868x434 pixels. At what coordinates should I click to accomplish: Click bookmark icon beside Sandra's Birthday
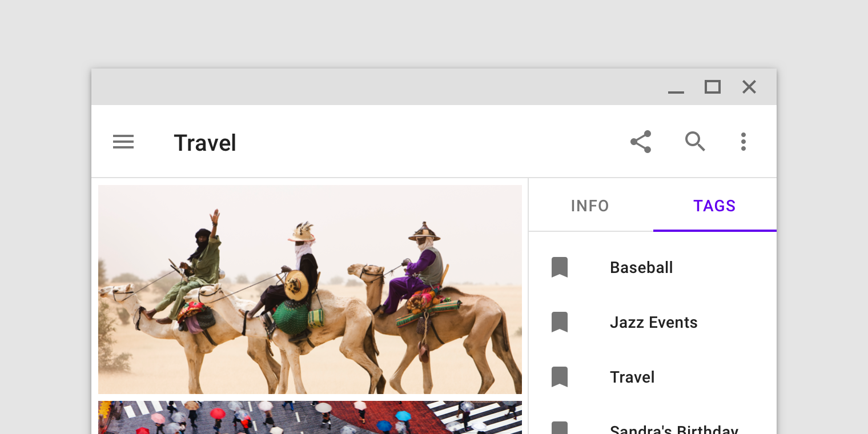click(x=560, y=428)
